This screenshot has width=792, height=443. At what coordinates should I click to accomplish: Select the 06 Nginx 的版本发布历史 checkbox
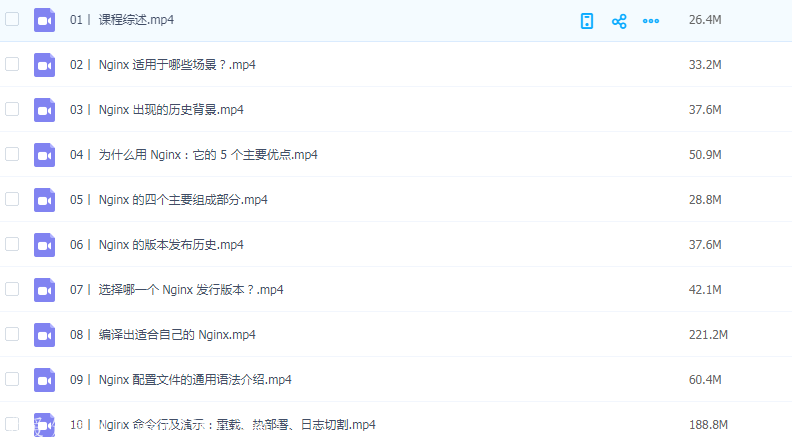12,244
